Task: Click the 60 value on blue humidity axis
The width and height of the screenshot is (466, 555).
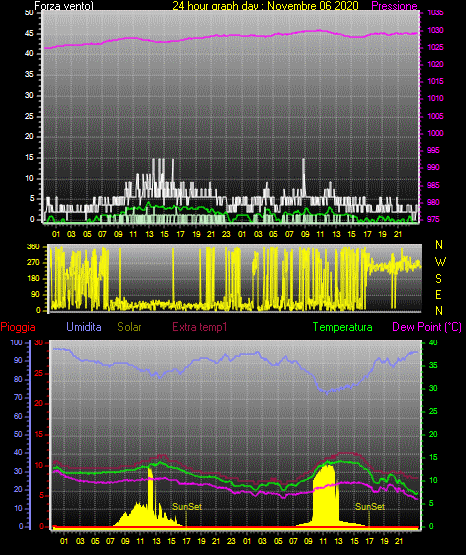Action: point(18,416)
